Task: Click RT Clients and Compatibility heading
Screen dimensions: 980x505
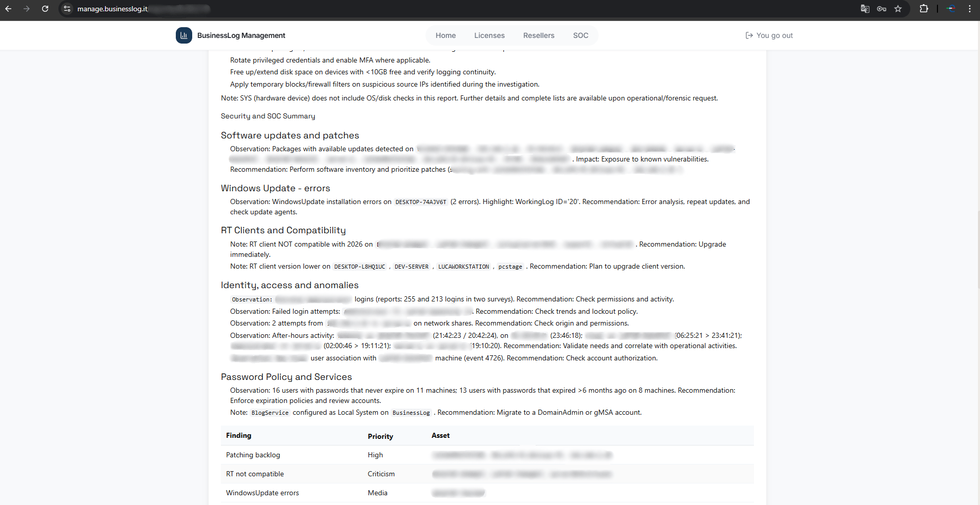Action: (283, 230)
